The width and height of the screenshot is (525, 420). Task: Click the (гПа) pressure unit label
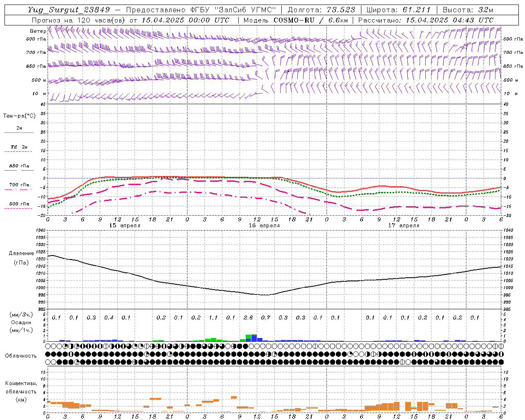[21, 262]
